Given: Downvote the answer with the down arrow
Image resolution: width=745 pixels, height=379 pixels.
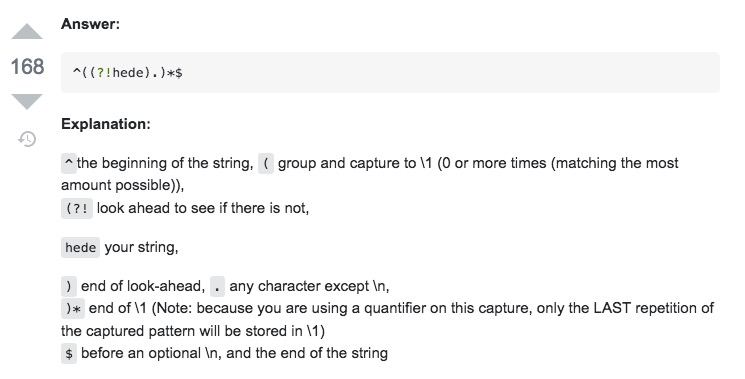Looking at the screenshot, I should pyautogui.click(x=27, y=102).
